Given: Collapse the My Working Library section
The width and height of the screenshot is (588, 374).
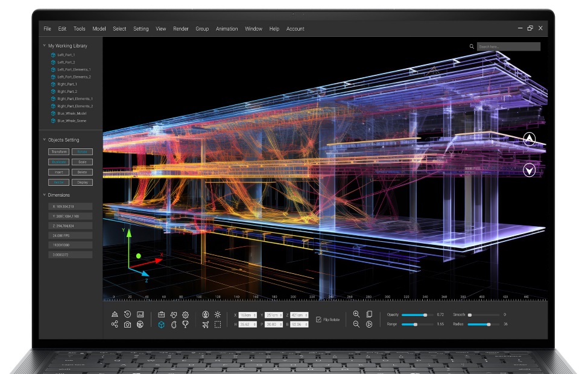Looking at the screenshot, I should point(44,46).
